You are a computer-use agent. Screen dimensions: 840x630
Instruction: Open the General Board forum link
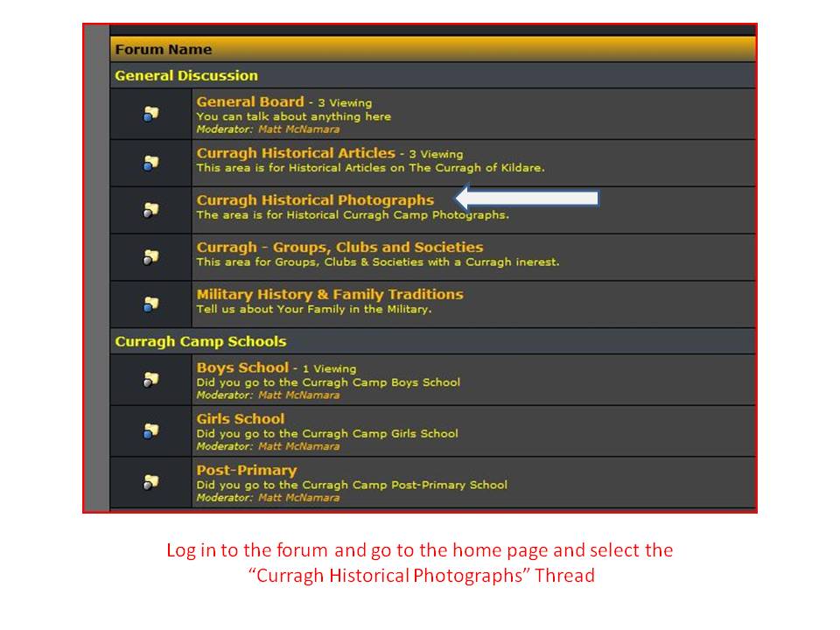(250, 101)
